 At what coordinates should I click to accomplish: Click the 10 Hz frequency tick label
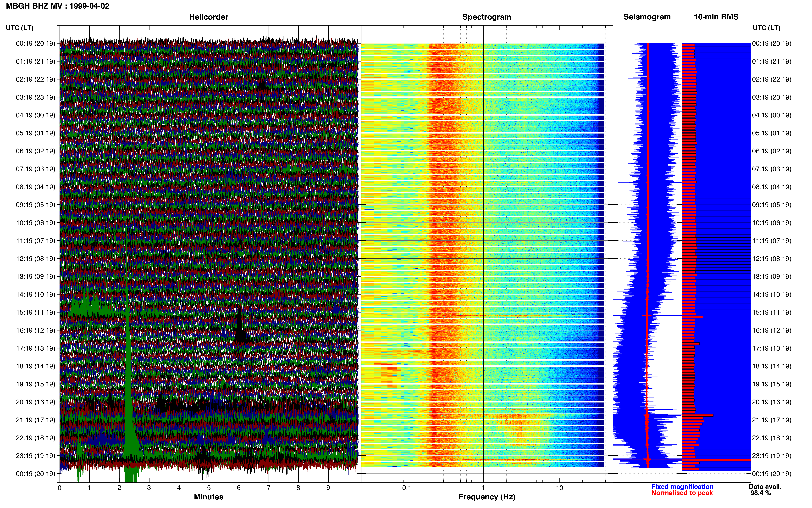559,488
